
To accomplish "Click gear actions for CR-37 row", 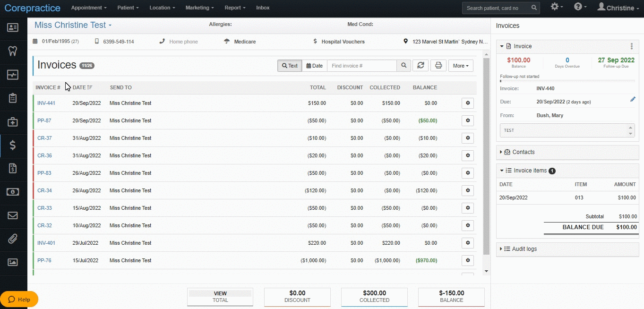I will coord(468,138).
